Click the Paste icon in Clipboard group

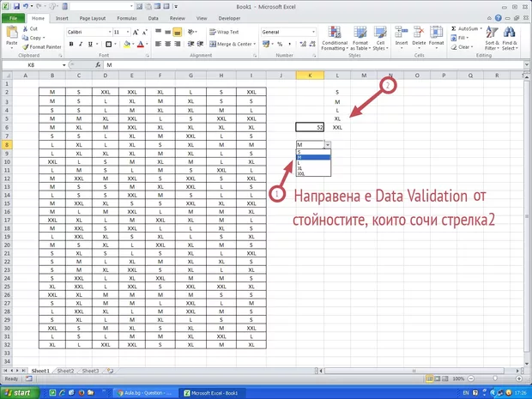(12, 35)
